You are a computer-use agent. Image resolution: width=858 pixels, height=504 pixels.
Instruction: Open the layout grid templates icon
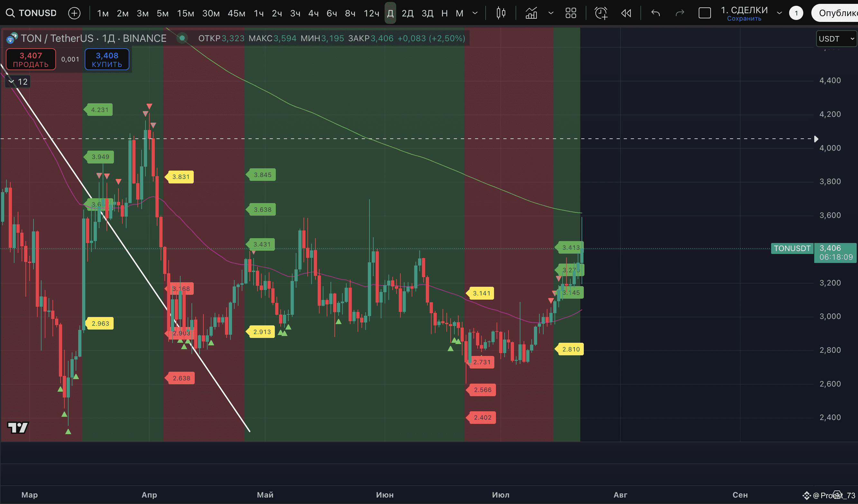point(571,13)
